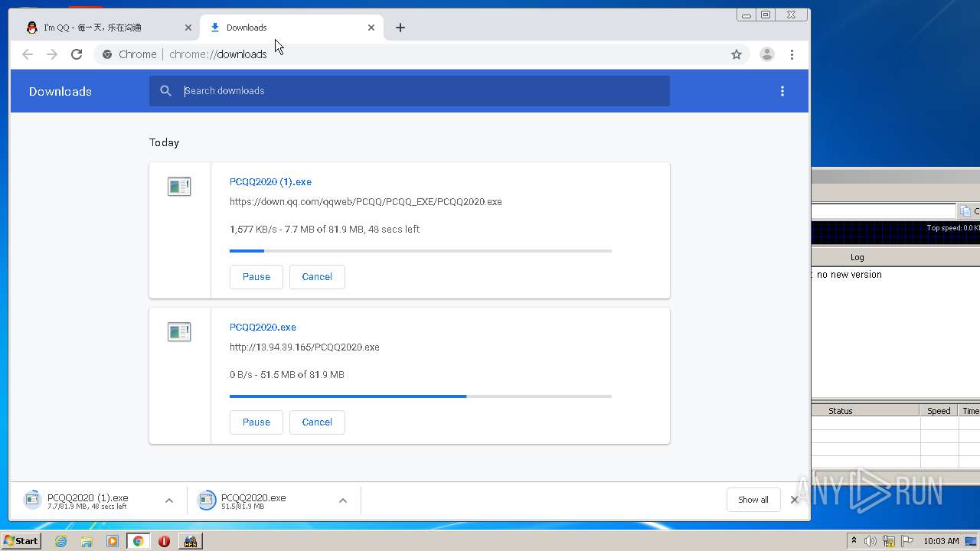The image size is (980, 551).
Task: Show hidden system tray icons
Action: coord(854,541)
